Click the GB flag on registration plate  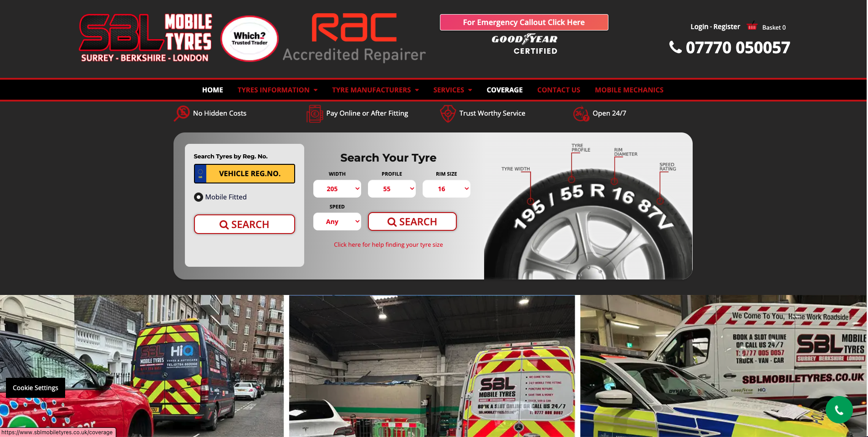200,174
